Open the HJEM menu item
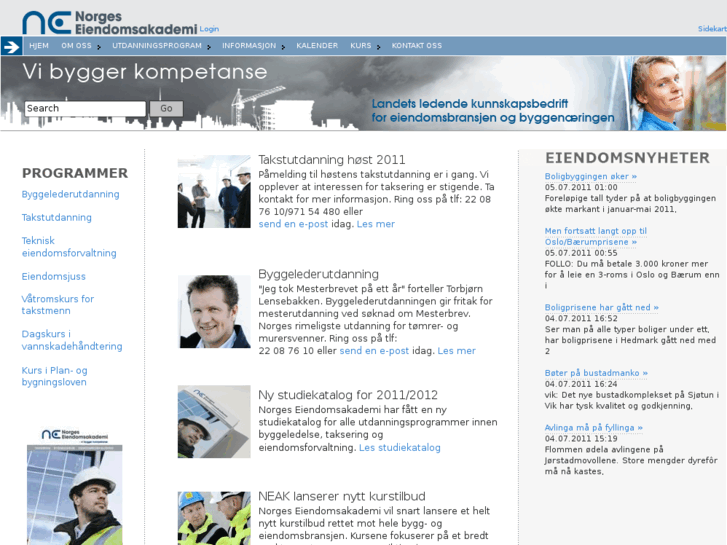Screen dimensions: 727x545 click(x=39, y=46)
